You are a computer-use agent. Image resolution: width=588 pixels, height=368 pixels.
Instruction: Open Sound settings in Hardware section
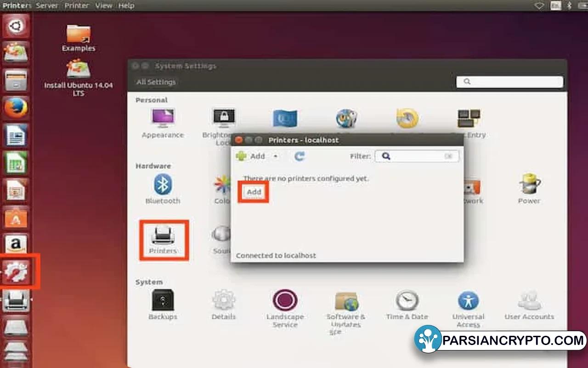click(x=221, y=240)
